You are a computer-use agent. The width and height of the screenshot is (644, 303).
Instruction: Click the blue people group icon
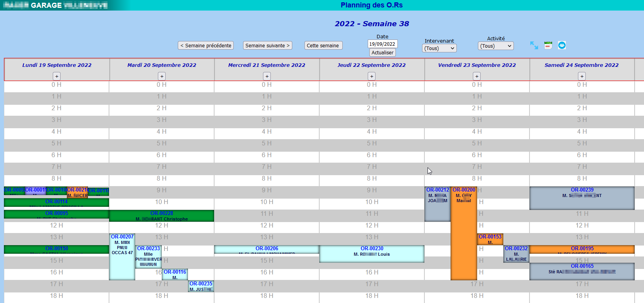click(562, 45)
